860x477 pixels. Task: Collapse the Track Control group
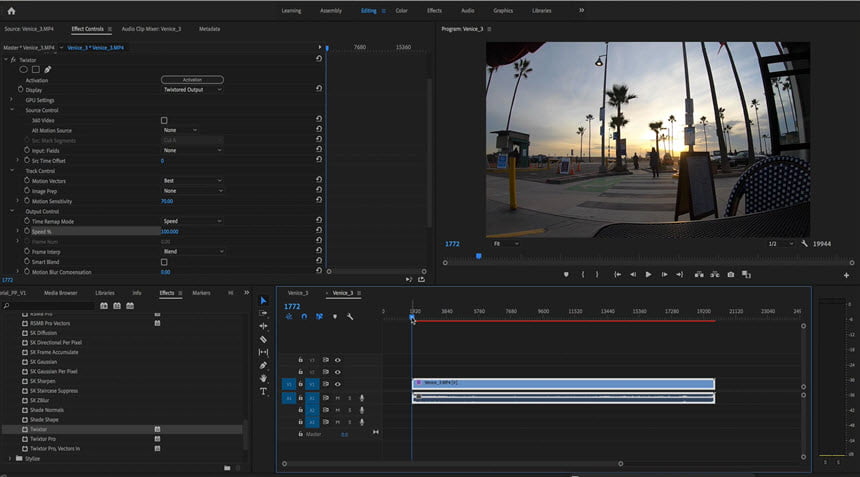pos(12,171)
